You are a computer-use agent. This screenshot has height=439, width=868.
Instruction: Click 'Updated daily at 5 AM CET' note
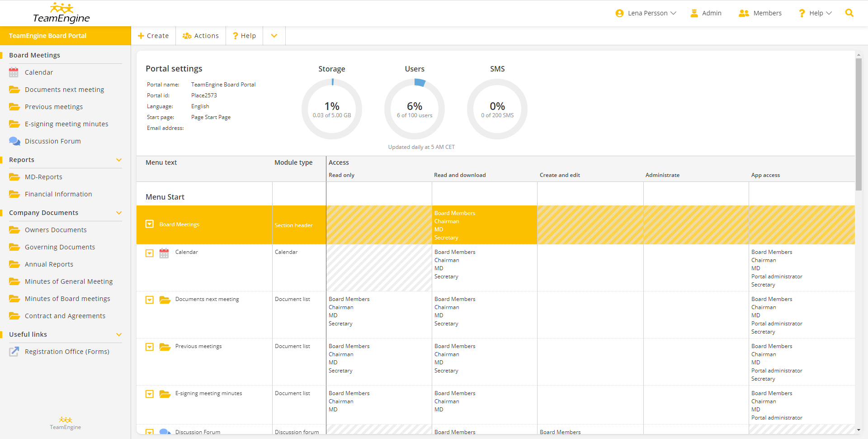(x=421, y=147)
